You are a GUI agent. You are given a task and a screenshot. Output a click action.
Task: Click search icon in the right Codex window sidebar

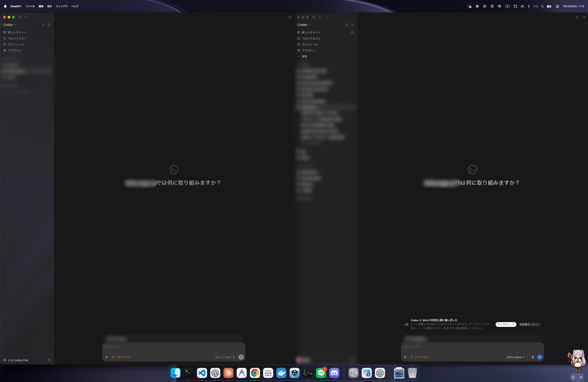point(347,25)
